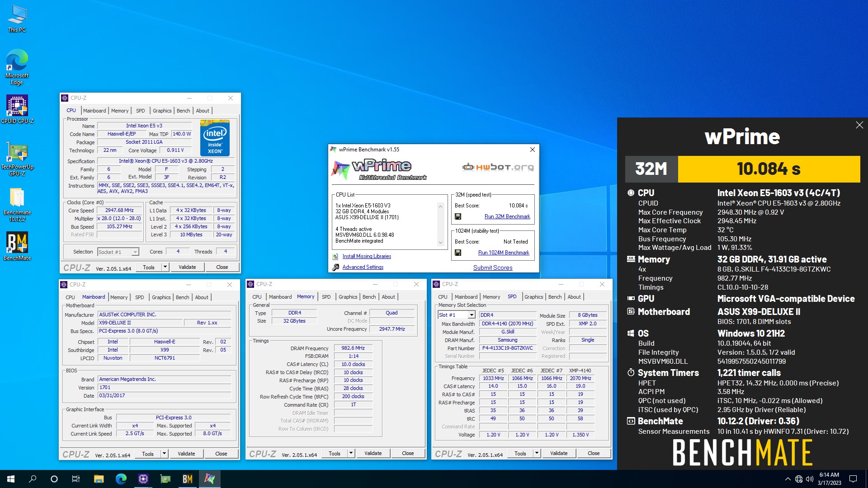Switch to wPrime in the taskbar
Viewport: 868px width, 488px height.
[209, 479]
